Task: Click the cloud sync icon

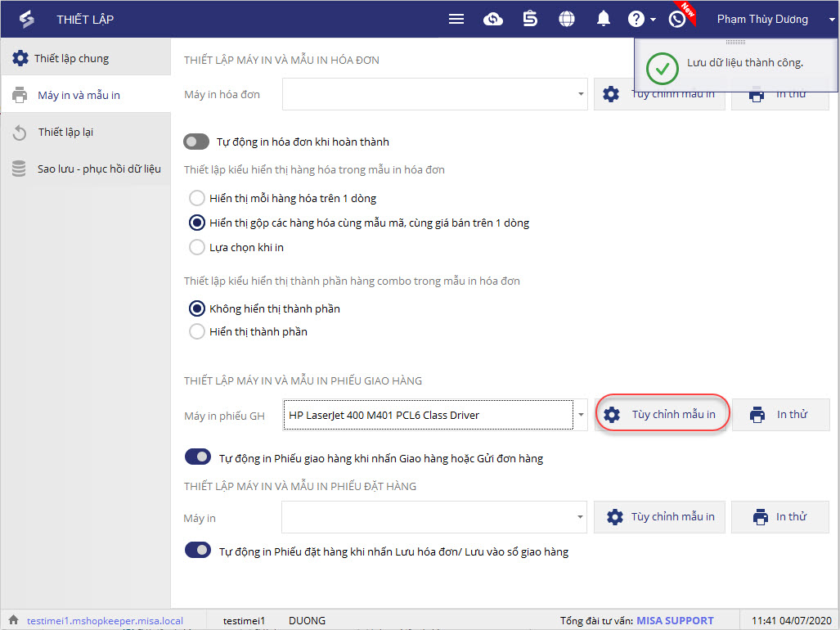Action: pos(493,20)
